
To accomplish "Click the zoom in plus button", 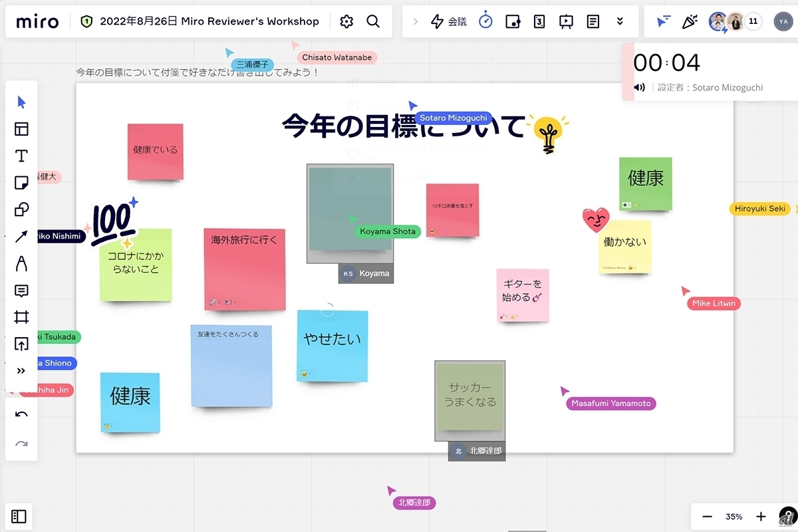I will [761, 517].
